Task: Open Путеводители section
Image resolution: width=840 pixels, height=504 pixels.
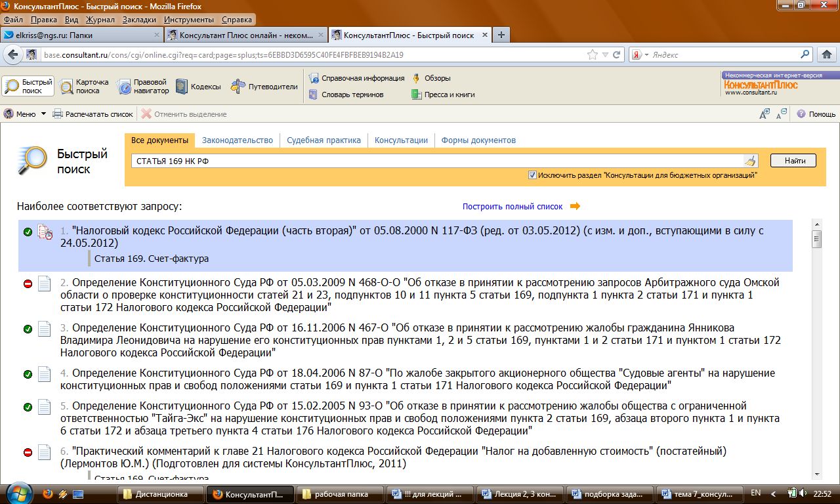Action: 264,86
